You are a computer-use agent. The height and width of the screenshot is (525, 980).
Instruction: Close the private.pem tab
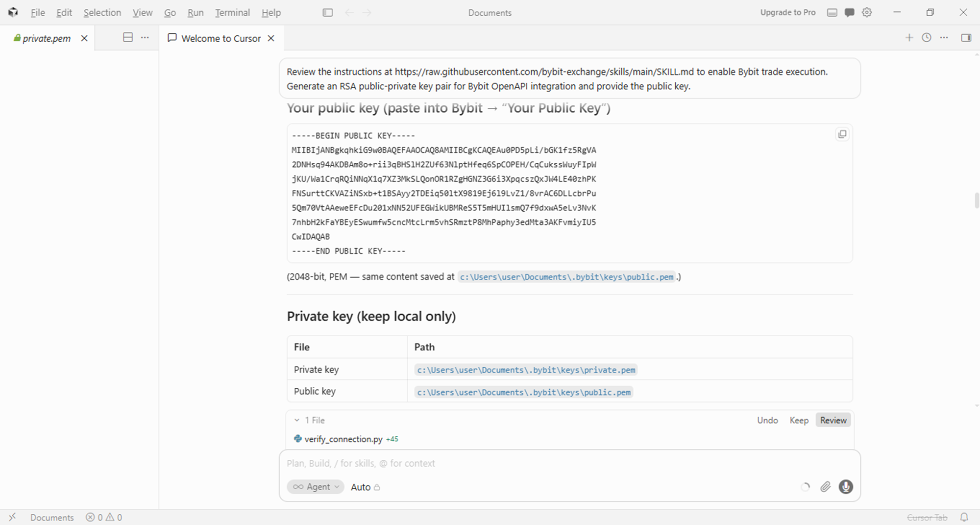pos(84,38)
